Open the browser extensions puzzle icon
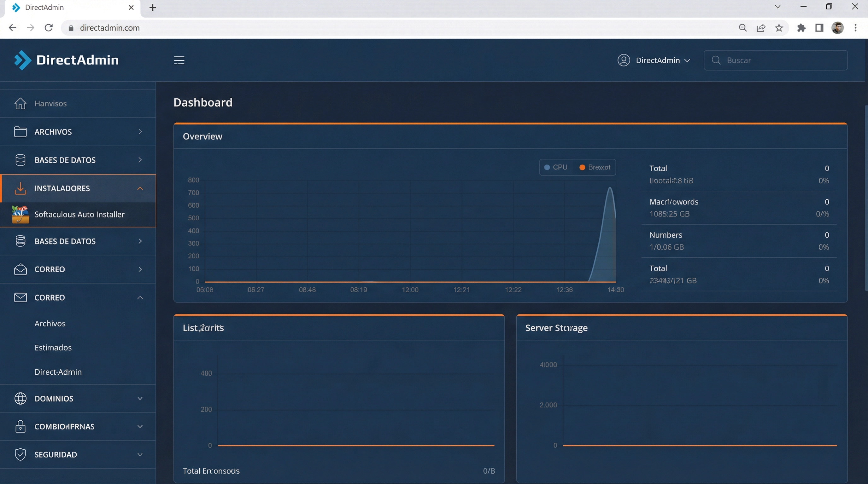 click(801, 28)
